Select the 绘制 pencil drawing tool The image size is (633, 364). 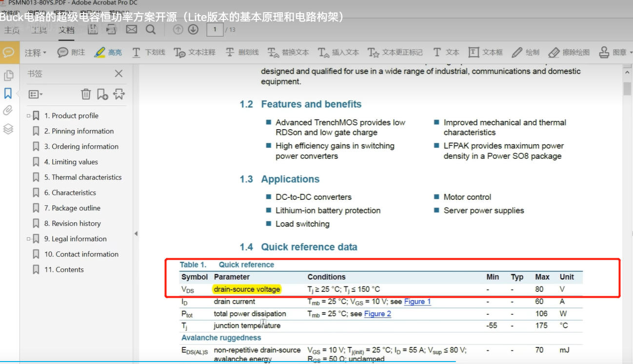click(x=525, y=52)
